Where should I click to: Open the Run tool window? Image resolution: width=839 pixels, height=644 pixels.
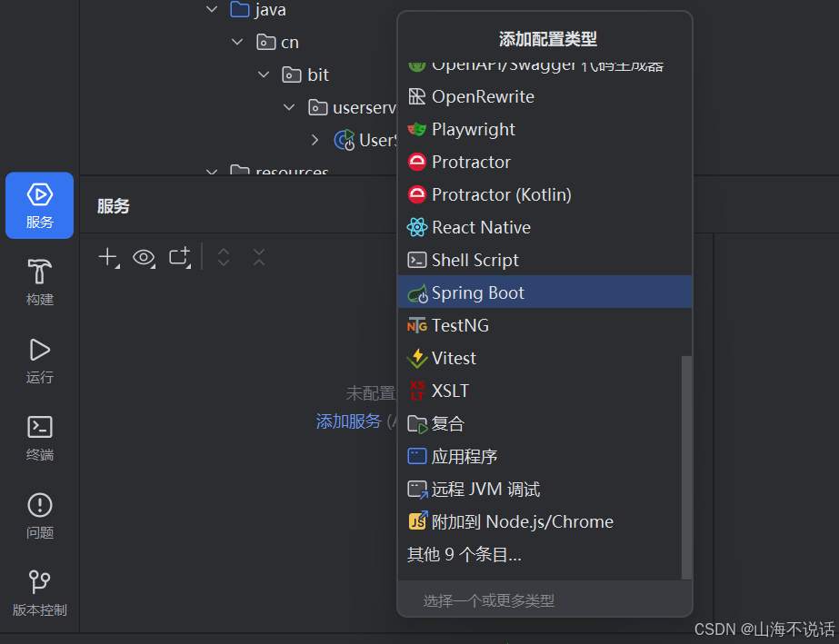(40, 361)
